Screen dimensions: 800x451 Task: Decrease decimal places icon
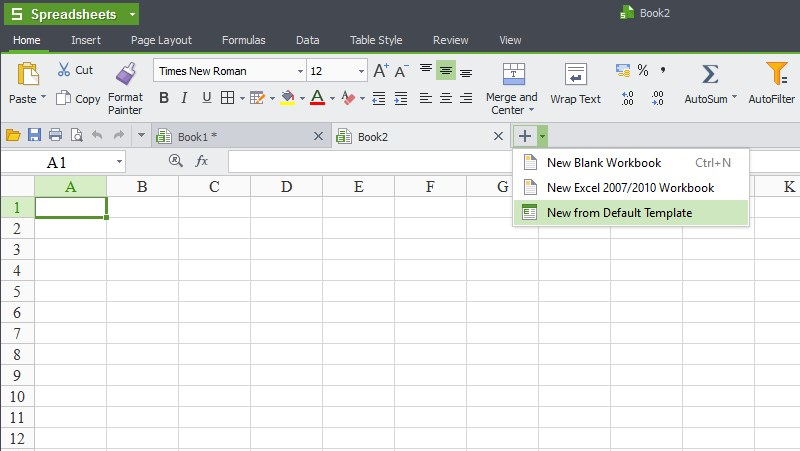(x=658, y=98)
